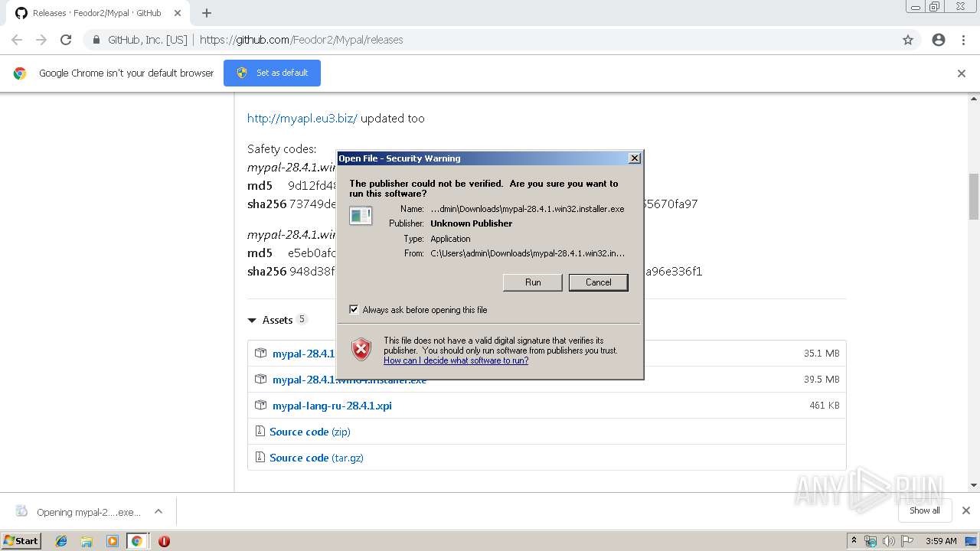
Task: Click Show all downloads button
Action: pyautogui.click(x=925, y=510)
